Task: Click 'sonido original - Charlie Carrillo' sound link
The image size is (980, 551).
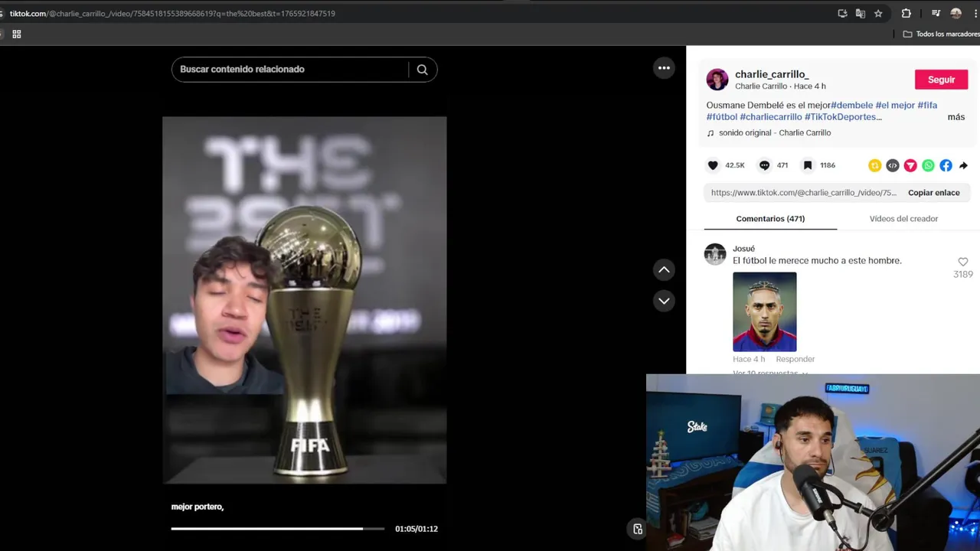Action: pos(775,133)
